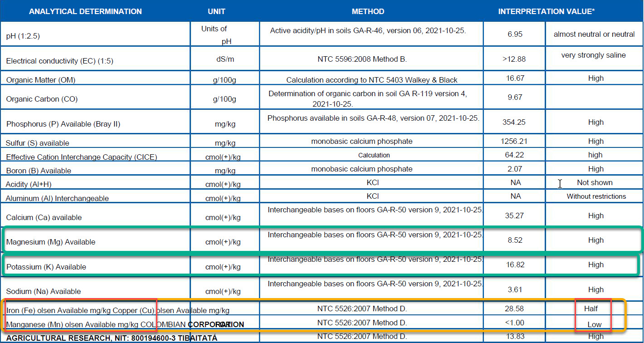
Task: Click the Walkey & Black calculation method
Action: [372, 80]
